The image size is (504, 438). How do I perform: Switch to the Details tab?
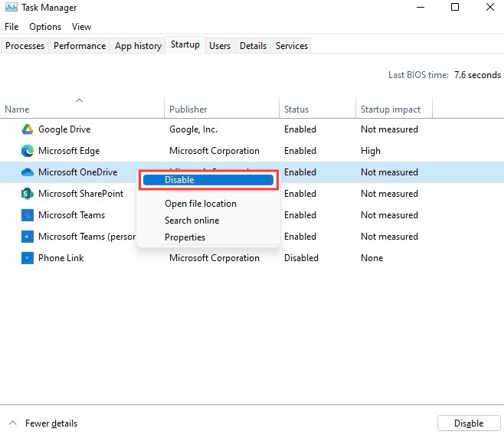(x=253, y=46)
